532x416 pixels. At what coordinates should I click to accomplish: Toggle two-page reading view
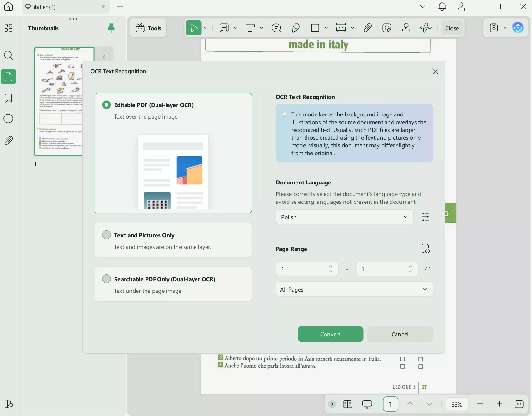click(347, 404)
